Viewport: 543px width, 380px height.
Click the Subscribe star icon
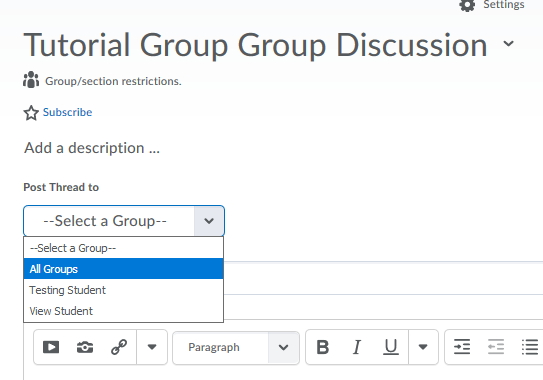point(31,113)
